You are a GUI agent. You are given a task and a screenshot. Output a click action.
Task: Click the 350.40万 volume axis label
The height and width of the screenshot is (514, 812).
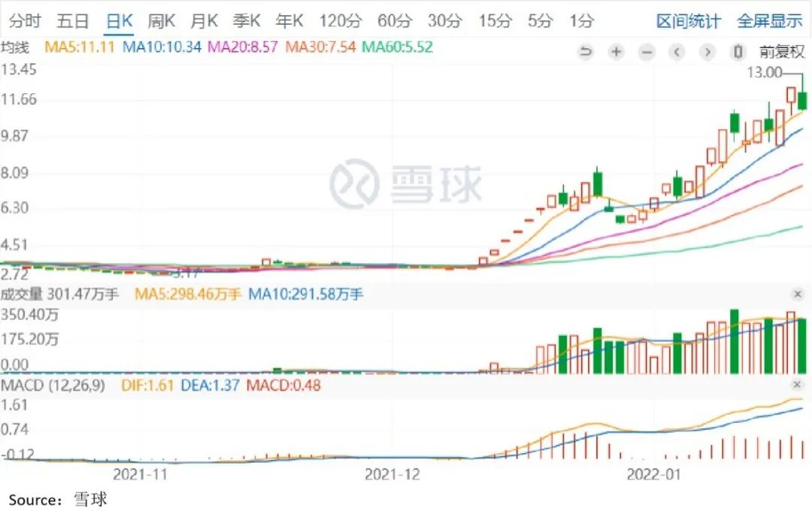pos(30,315)
